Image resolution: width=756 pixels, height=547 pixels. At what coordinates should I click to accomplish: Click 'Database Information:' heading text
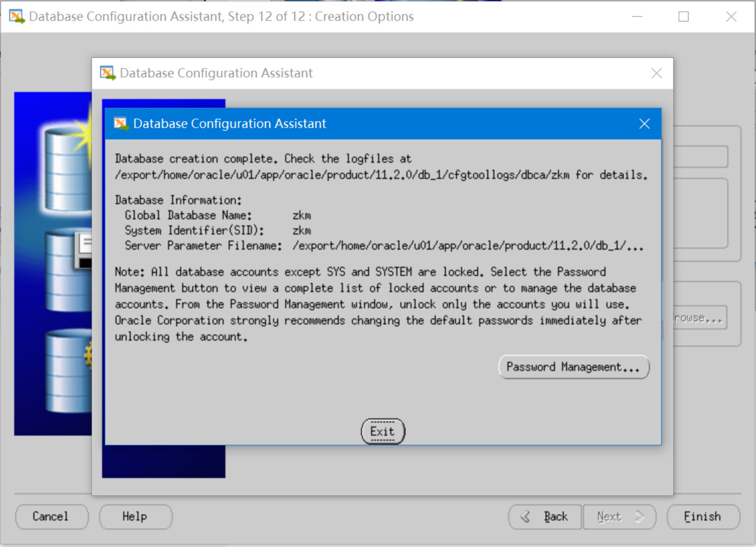pos(178,200)
